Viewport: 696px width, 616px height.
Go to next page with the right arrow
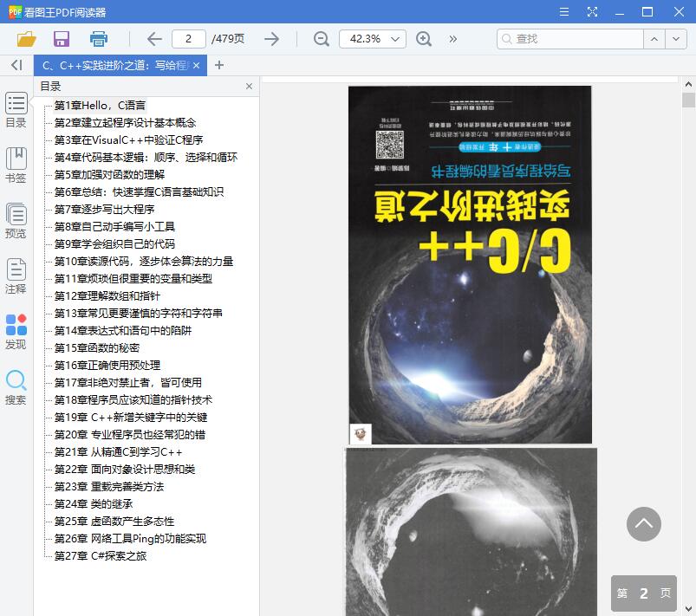tap(271, 39)
